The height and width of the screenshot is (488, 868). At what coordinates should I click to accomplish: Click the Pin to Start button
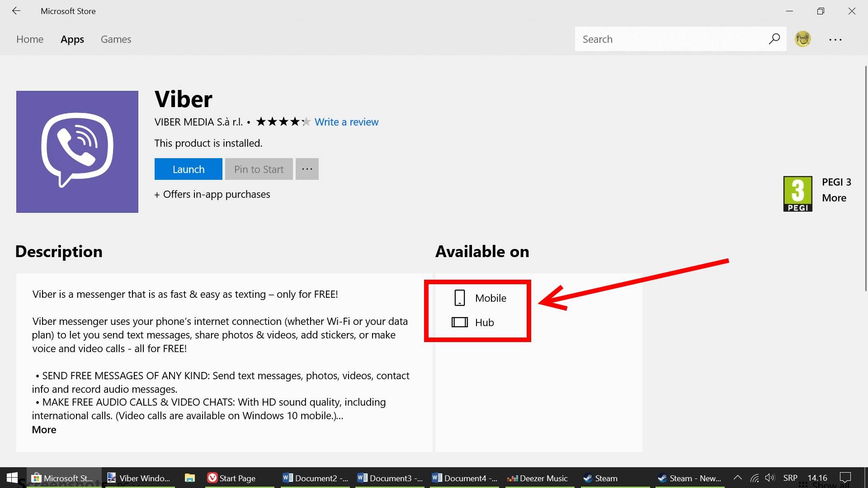click(x=259, y=169)
